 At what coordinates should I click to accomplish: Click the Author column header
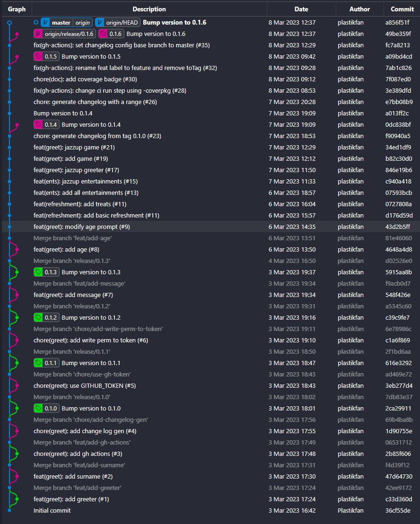359,9
